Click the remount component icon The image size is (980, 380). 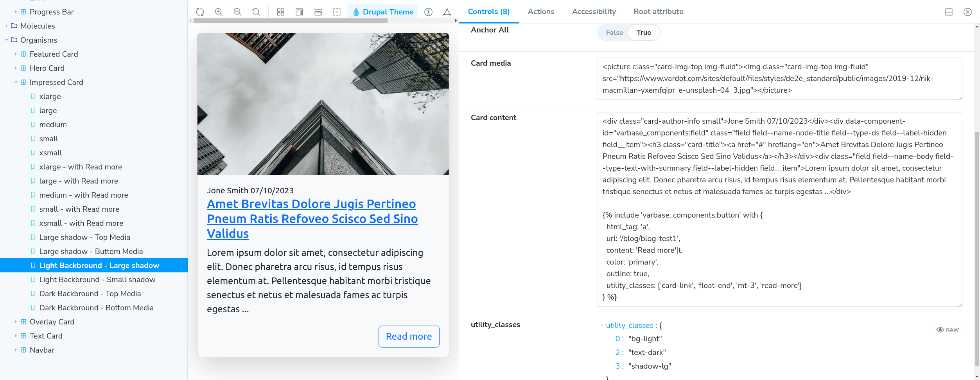(x=200, y=12)
